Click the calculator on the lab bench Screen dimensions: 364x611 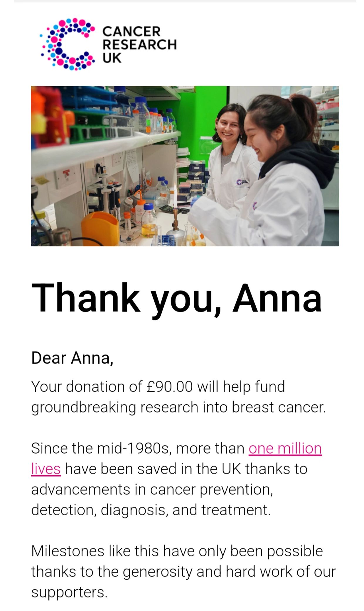[168, 208]
